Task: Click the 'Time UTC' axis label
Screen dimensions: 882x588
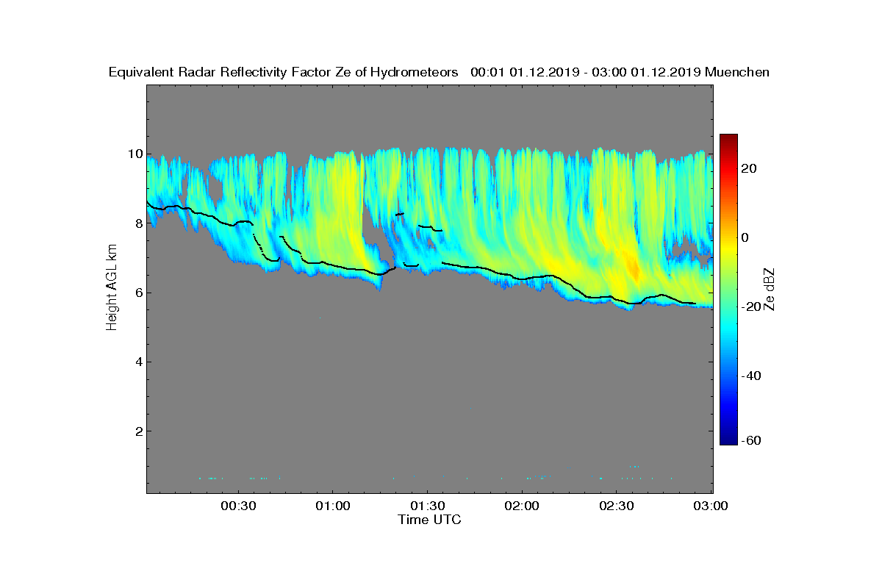Action: [x=430, y=520]
